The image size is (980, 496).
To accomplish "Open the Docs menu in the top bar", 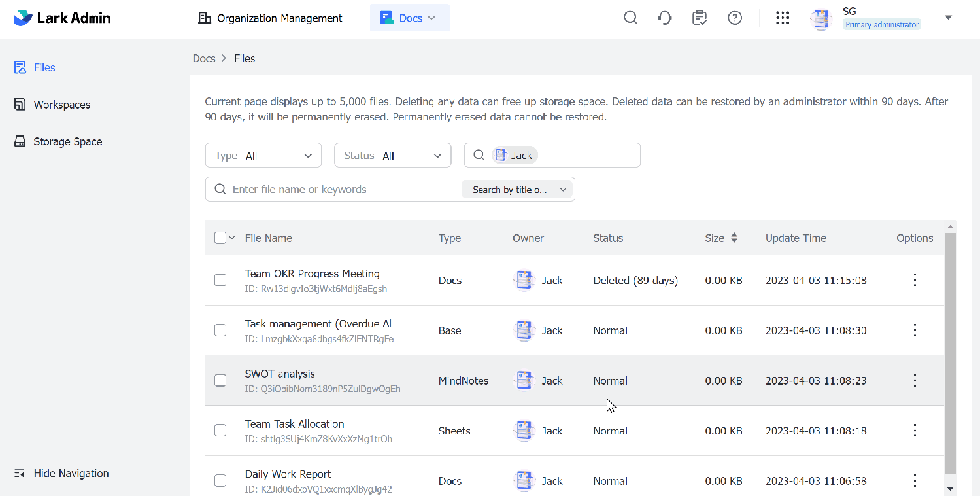I will pos(409,18).
